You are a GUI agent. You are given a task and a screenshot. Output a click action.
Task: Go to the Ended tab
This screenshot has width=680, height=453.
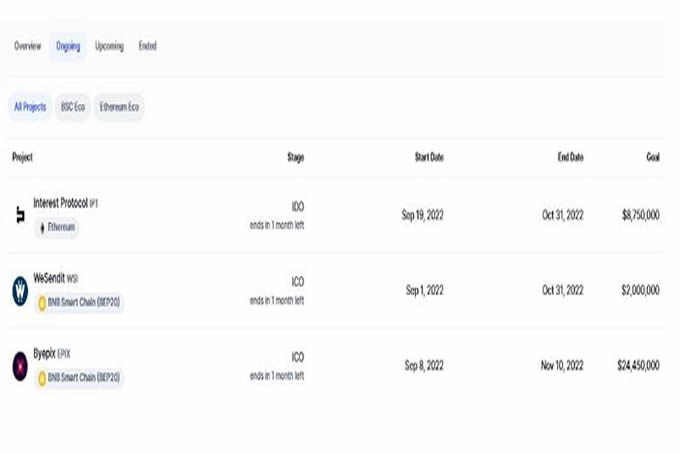tap(148, 46)
